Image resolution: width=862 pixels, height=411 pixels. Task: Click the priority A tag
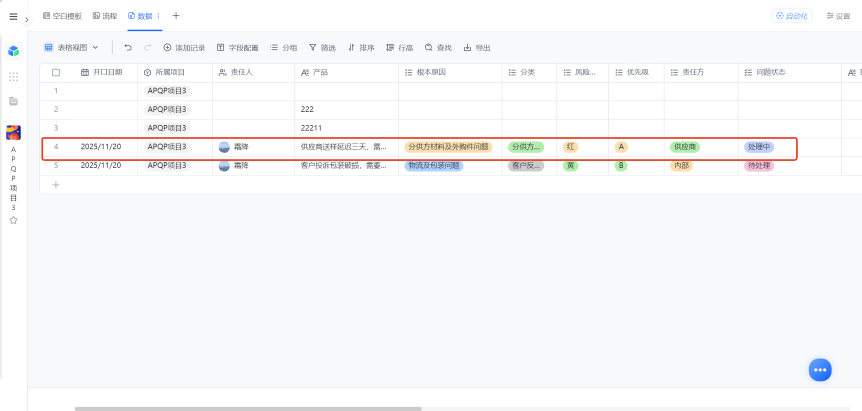tap(621, 147)
